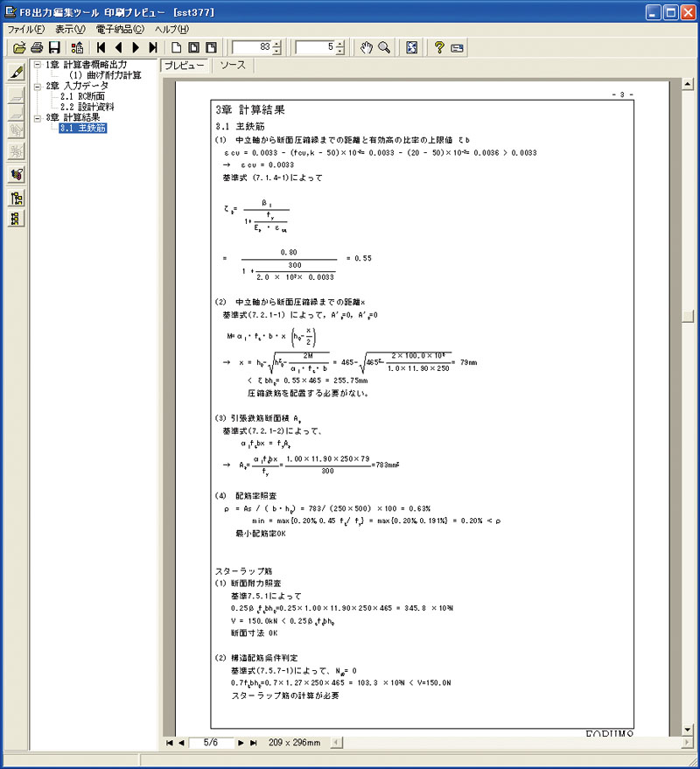Collapse the 2章 入力データ node

pyautogui.click(x=38, y=87)
